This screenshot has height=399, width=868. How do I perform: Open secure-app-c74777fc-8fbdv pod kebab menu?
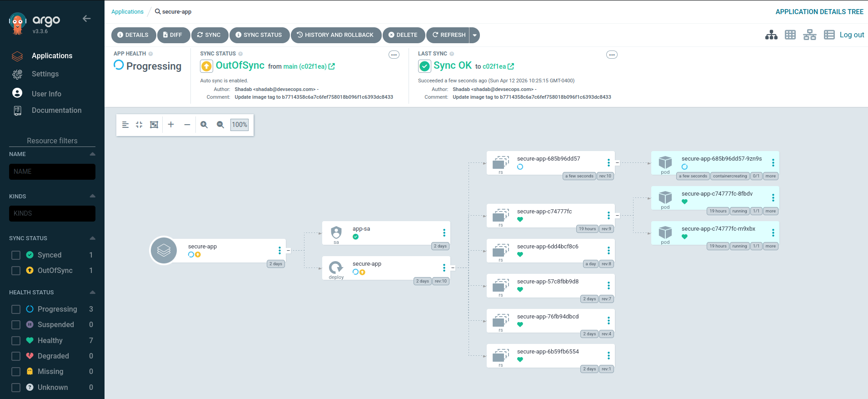[773, 198]
